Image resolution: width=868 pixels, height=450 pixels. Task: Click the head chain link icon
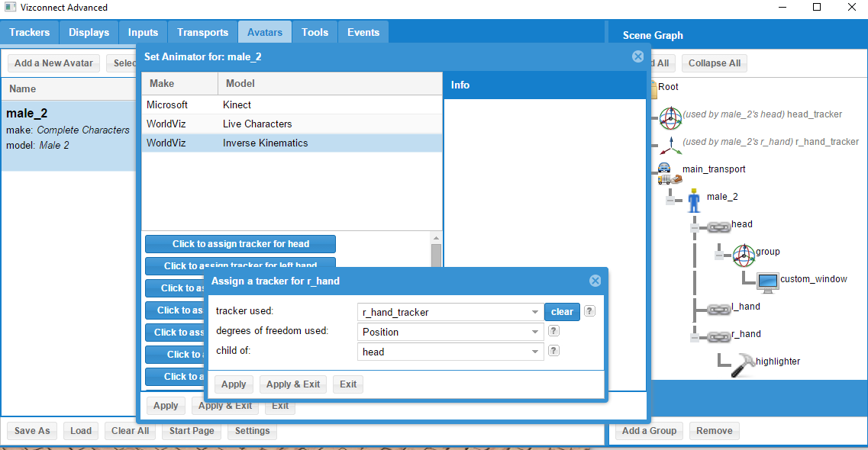pos(718,227)
